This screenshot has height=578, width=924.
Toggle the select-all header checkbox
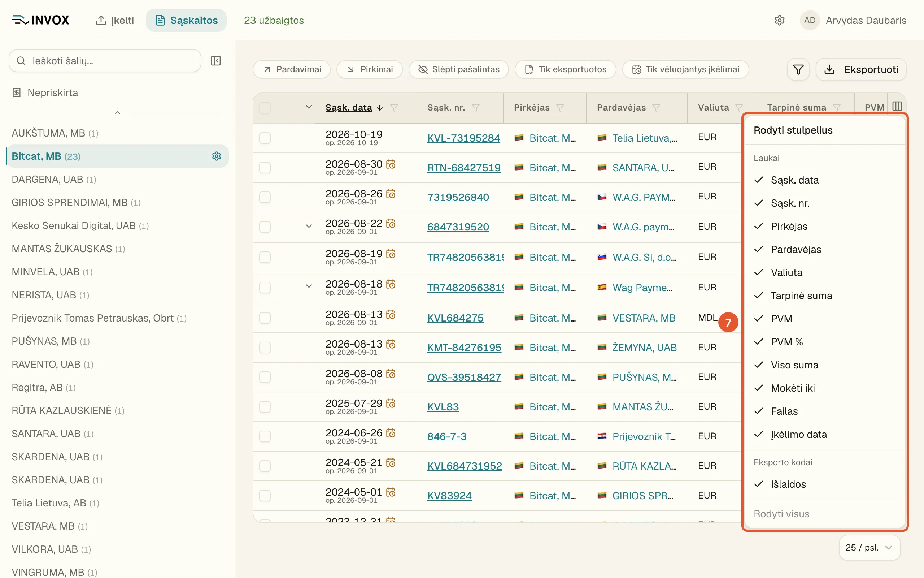click(265, 108)
